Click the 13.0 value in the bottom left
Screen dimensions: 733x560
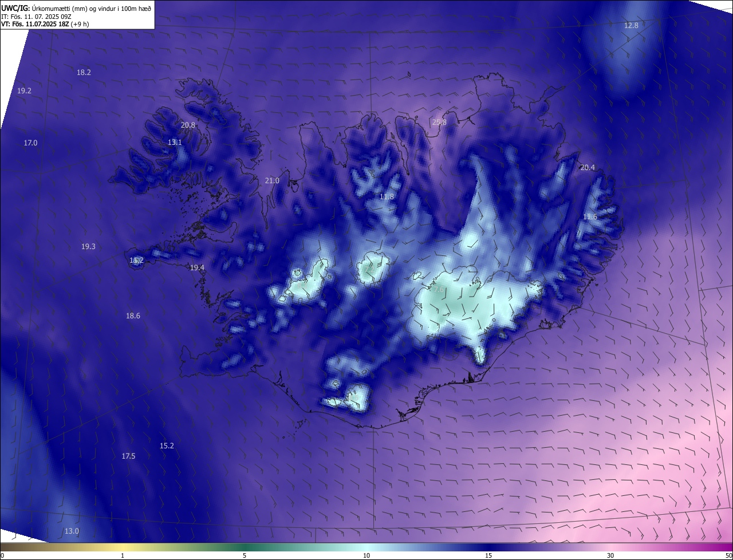tap(72, 531)
